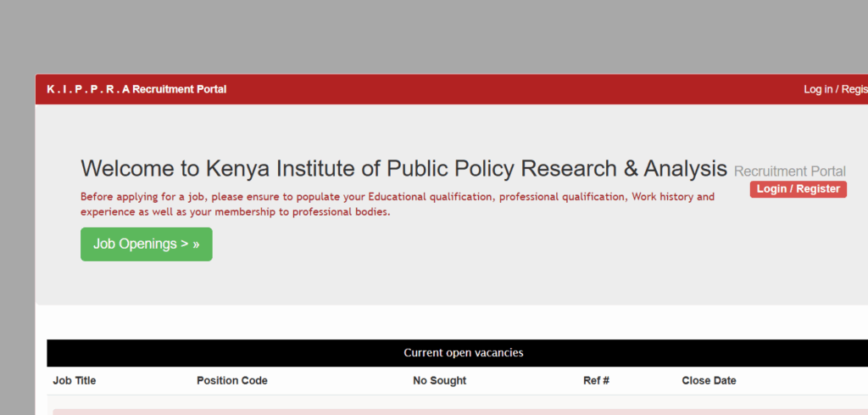The width and height of the screenshot is (868, 415).
Task: Select the No Sought column header
Action: click(439, 381)
